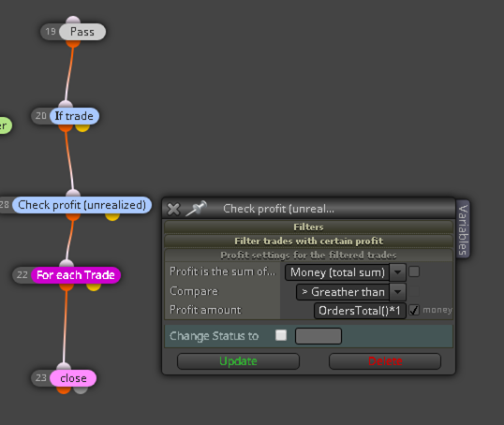Click orange output connector under Pass block

click(x=73, y=44)
